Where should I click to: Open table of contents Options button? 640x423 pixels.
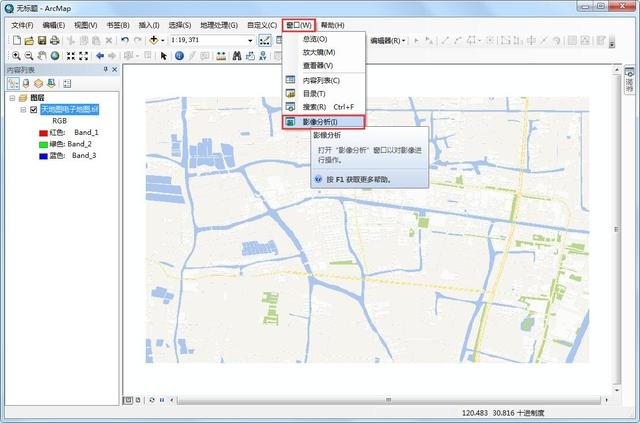[x=67, y=84]
